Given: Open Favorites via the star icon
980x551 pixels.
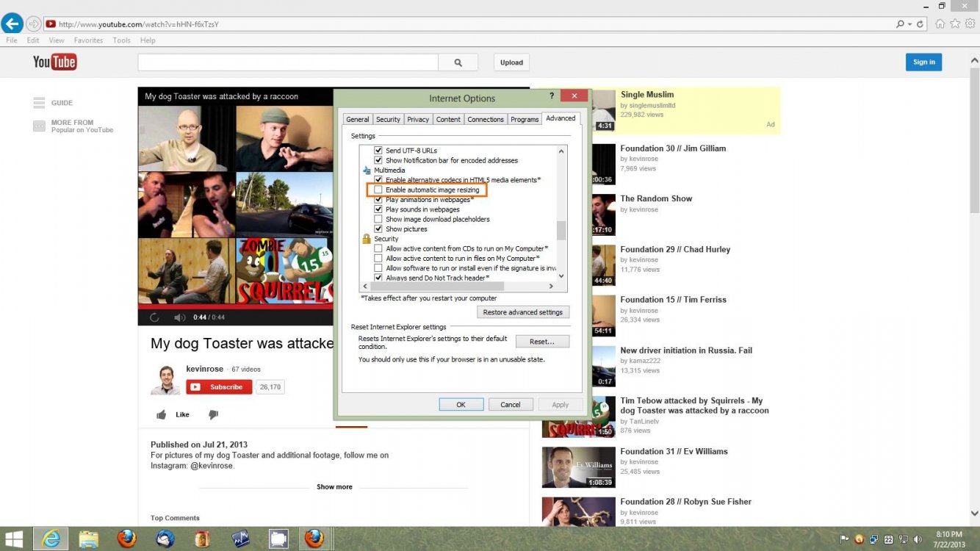Looking at the screenshot, I should [x=955, y=24].
